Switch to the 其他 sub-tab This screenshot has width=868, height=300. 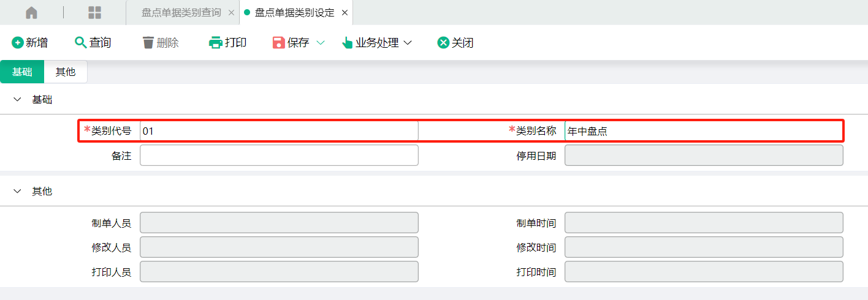[x=66, y=72]
